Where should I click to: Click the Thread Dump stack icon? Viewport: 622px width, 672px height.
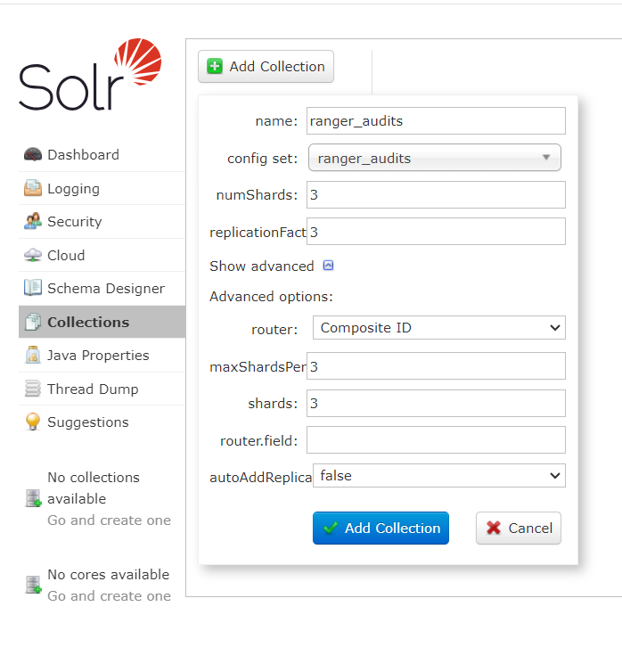[x=33, y=389]
